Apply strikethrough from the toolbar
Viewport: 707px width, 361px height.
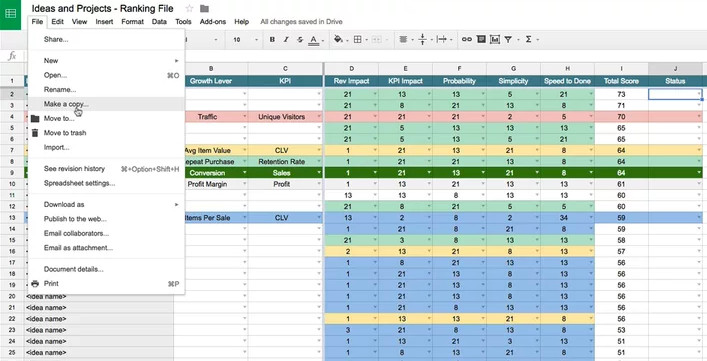pos(300,40)
